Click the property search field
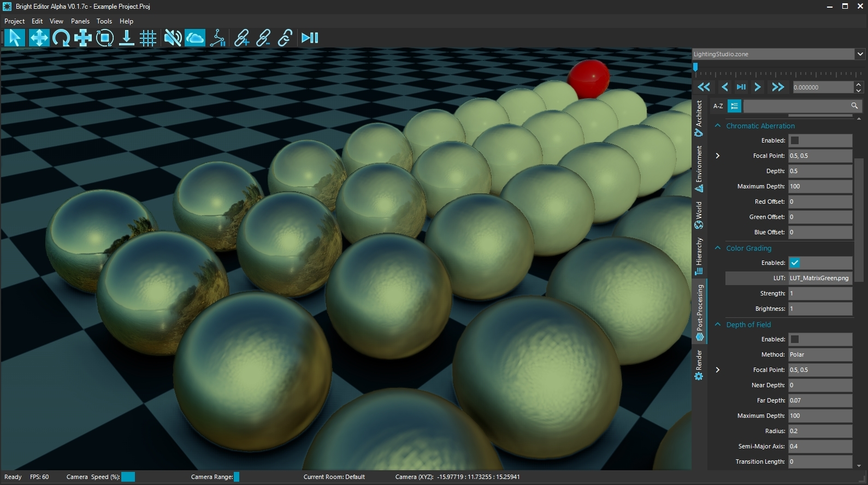Screen dimensions: 868x485 pos(796,106)
